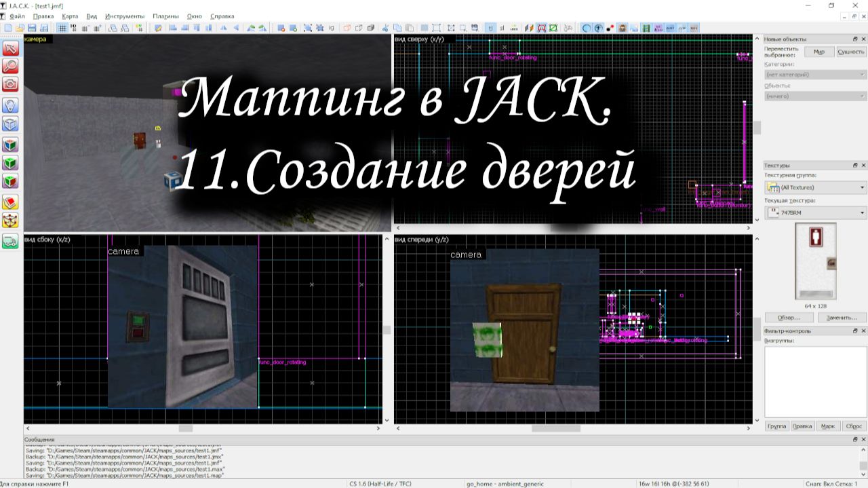Image resolution: width=868 pixels, height=488 pixels.
Task: Click the purple toolbar icon
Action: tap(658, 28)
